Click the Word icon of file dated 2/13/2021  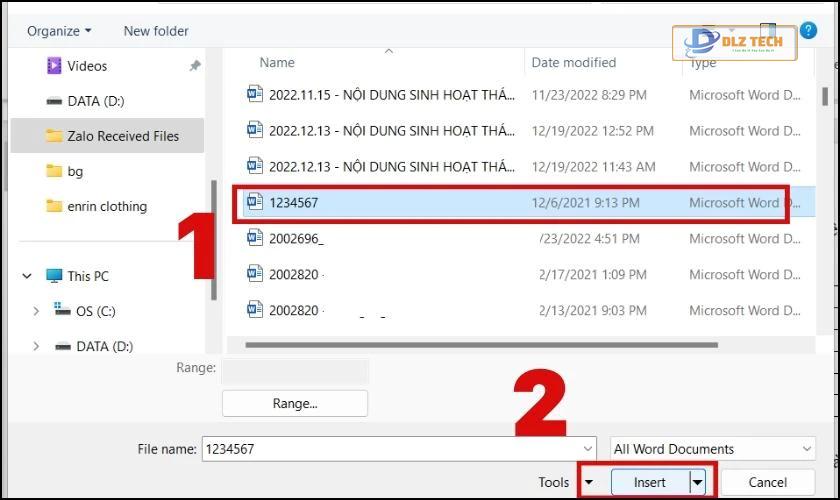pyautogui.click(x=254, y=309)
